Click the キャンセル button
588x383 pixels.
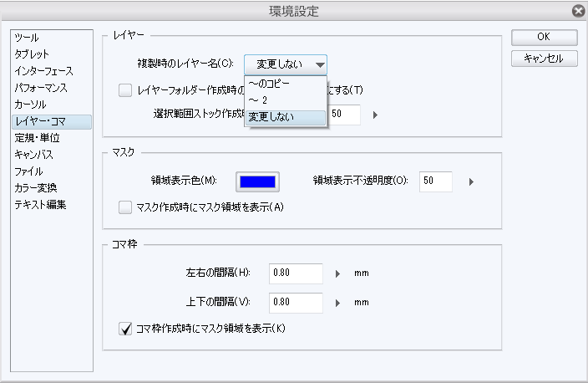544,59
